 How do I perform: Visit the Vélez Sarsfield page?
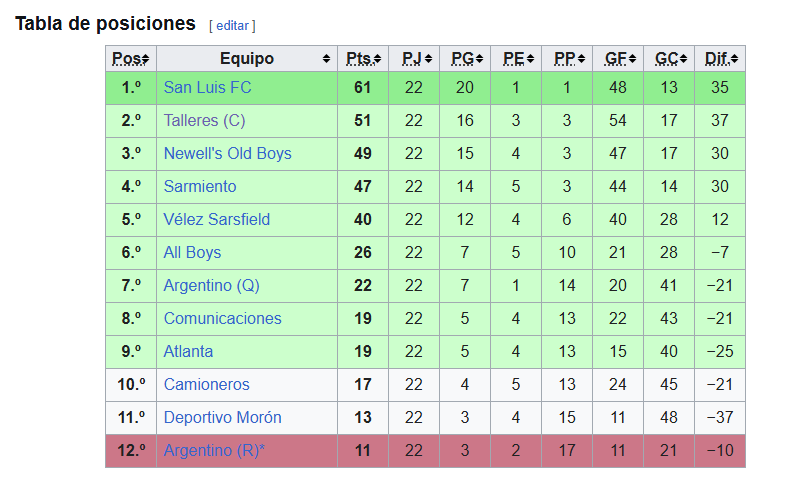(x=216, y=219)
